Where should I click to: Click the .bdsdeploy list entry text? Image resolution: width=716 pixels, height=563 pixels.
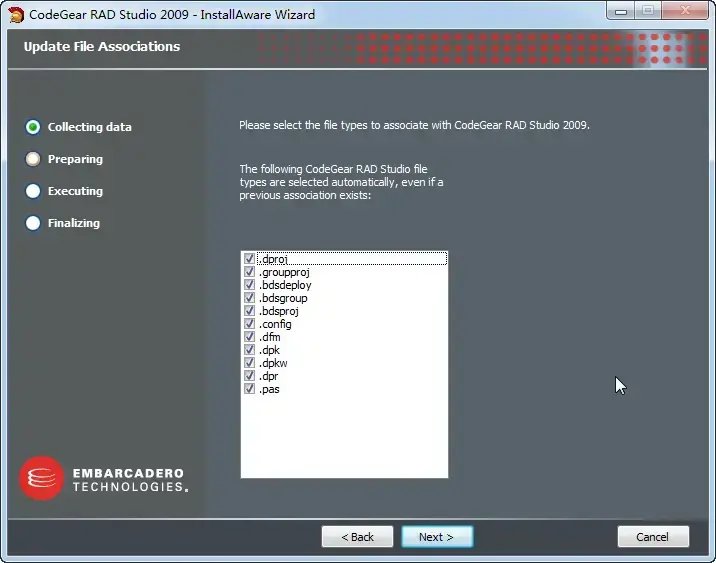tap(285, 285)
